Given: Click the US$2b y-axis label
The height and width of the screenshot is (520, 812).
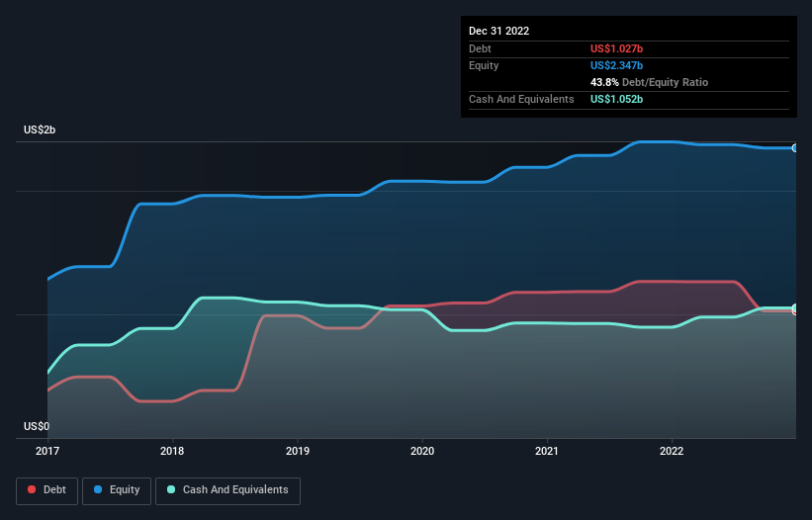Looking at the screenshot, I should [x=40, y=130].
